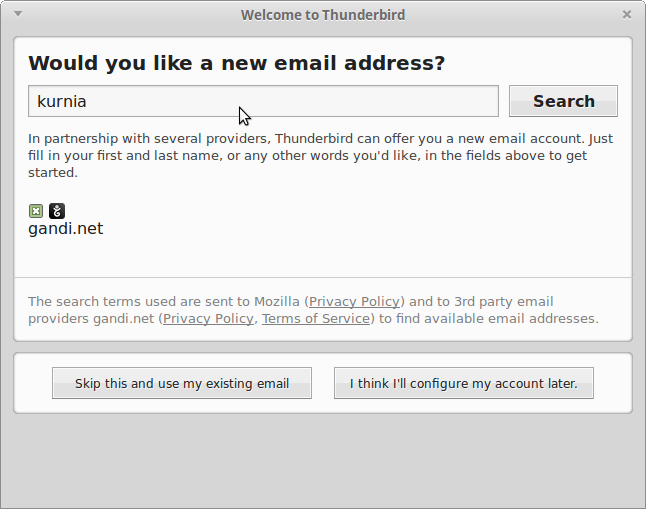646x509 pixels.
Task: Open Mozilla's Privacy Policy link
Action: click(x=354, y=301)
